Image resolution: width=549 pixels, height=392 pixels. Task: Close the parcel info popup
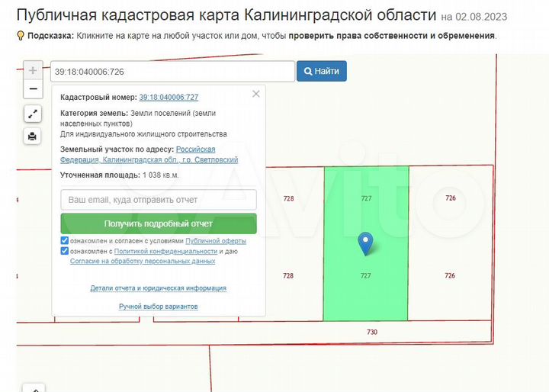click(256, 94)
